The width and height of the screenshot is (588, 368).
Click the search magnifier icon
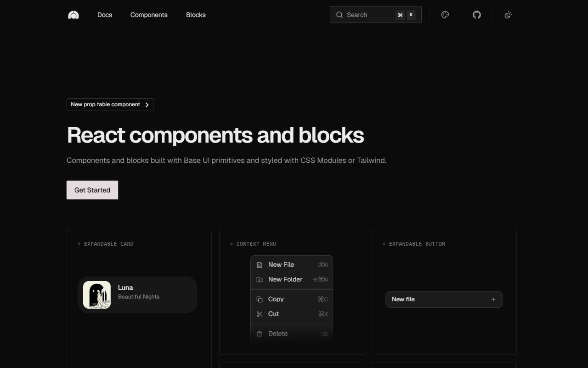click(339, 15)
